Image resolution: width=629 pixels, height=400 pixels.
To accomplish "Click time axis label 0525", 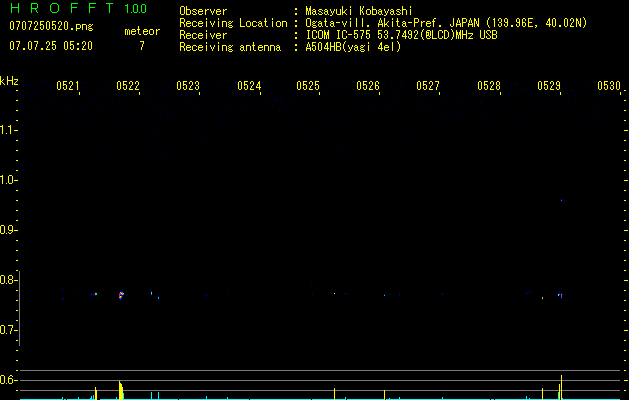I will click(308, 86).
